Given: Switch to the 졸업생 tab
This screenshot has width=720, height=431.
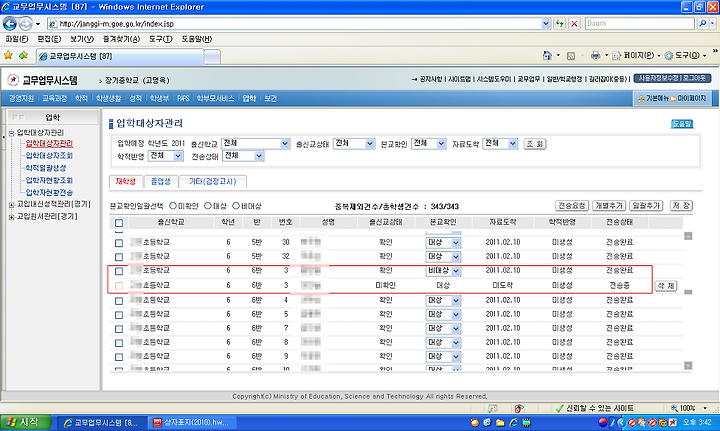Looking at the screenshot, I should pyautogui.click(x=161, y=182).
